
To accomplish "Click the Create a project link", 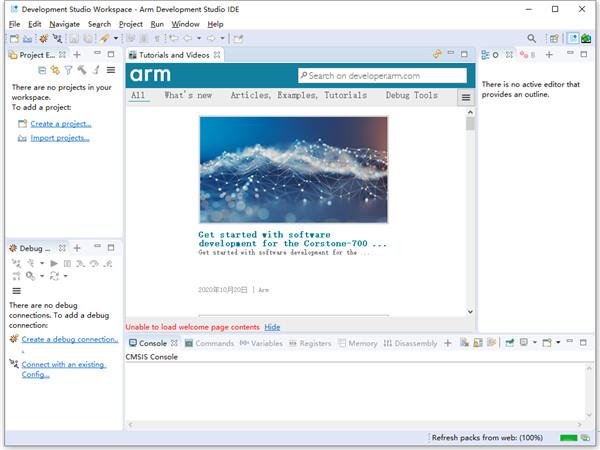I will (60, 124).
